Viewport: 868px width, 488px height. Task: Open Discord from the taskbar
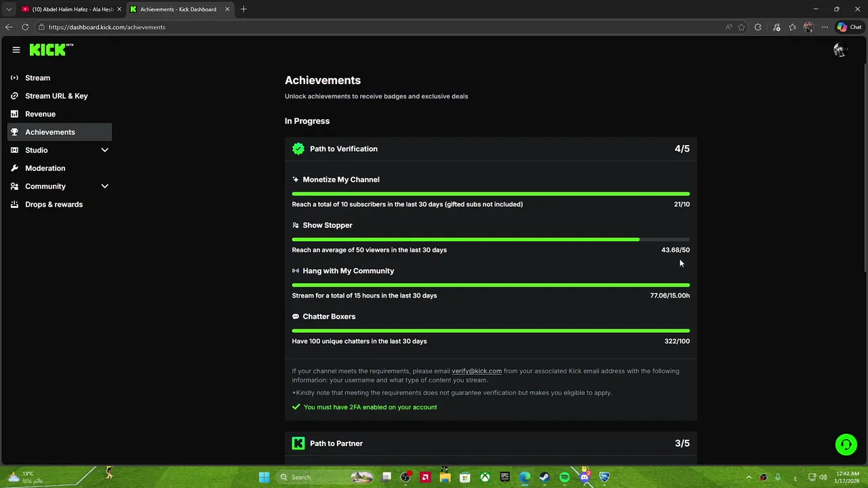[x=585, y=477]
